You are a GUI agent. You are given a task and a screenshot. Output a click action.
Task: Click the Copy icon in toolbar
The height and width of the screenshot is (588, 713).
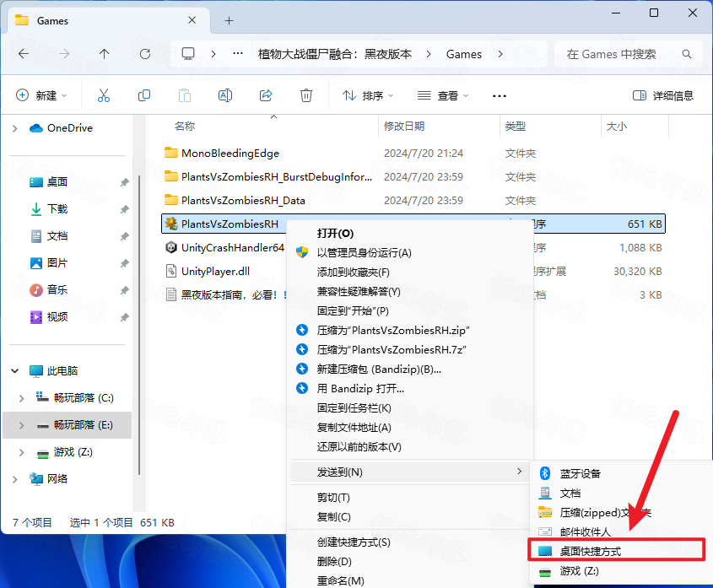(144, 95)
